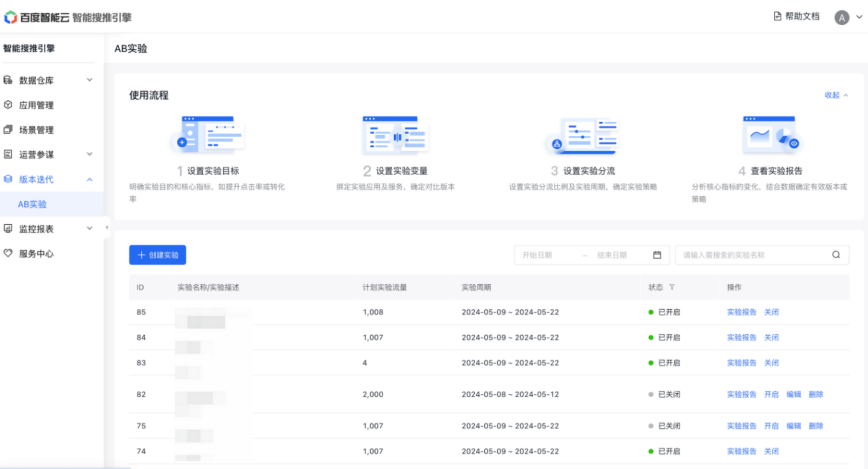Collapse the sidebar with the arrow handle

click(x=106, y=227)
